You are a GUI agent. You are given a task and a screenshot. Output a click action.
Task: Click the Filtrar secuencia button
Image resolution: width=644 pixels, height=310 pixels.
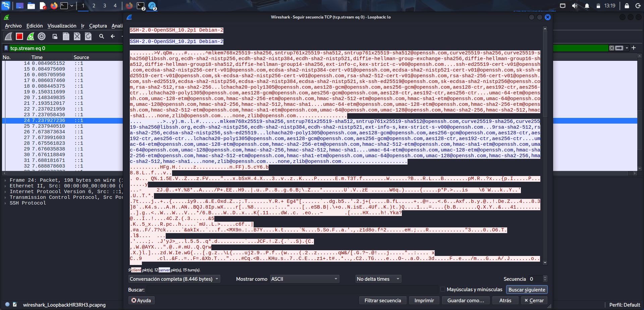click(382, 300)
